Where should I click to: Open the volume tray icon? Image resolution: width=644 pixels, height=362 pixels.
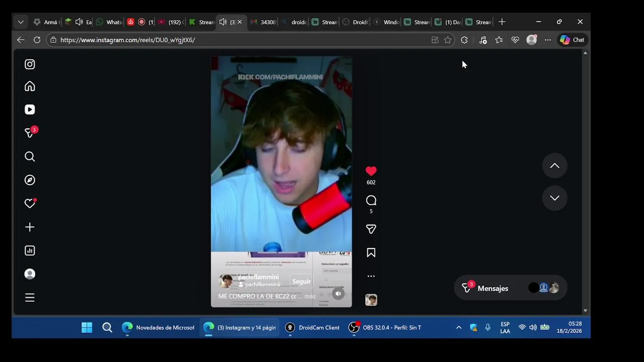[533, 328]
